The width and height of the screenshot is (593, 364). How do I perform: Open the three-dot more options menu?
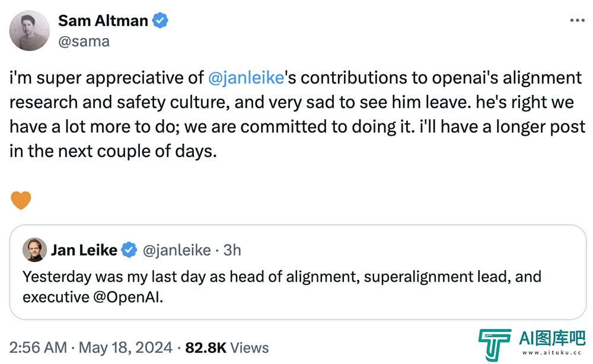(577, 20)
